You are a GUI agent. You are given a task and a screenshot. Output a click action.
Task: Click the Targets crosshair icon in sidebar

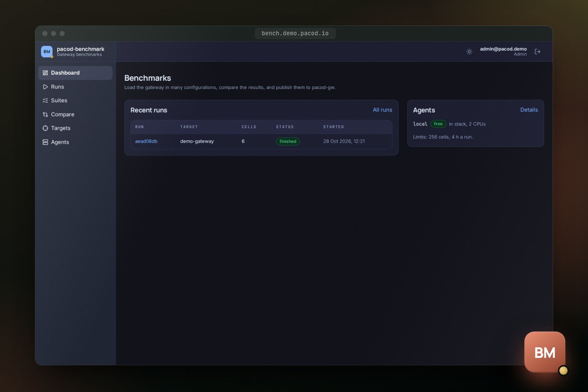[x=45, y=128]
